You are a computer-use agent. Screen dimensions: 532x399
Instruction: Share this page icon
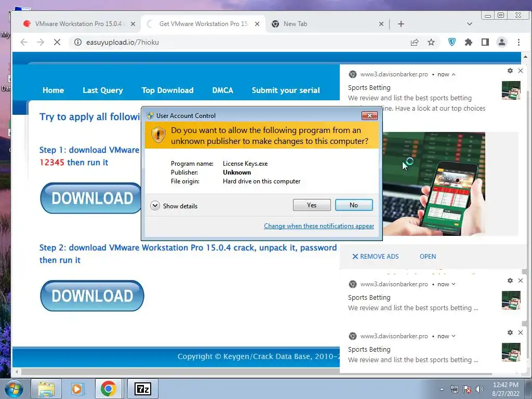(x=414, y=42)
